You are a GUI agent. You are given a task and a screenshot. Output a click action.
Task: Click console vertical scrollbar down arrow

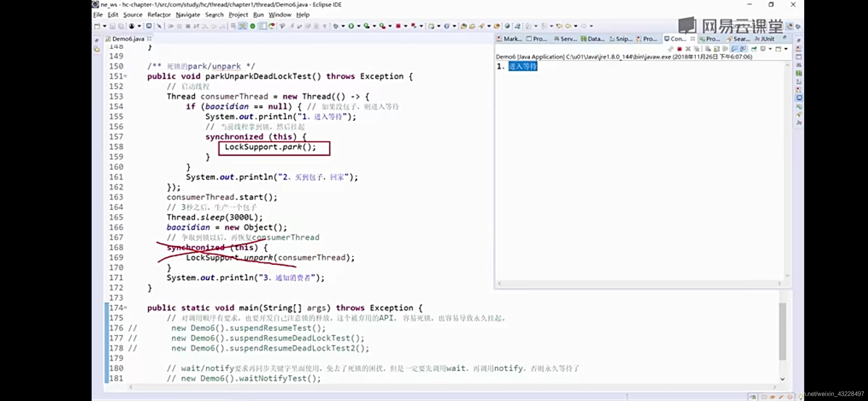(x=787, y=276)
